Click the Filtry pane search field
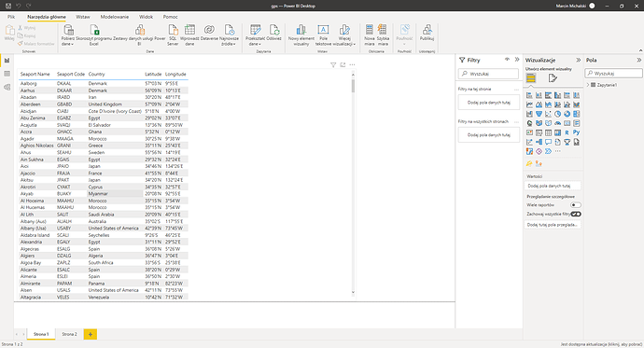The image size is (644, 348). [x=488, y=74]
